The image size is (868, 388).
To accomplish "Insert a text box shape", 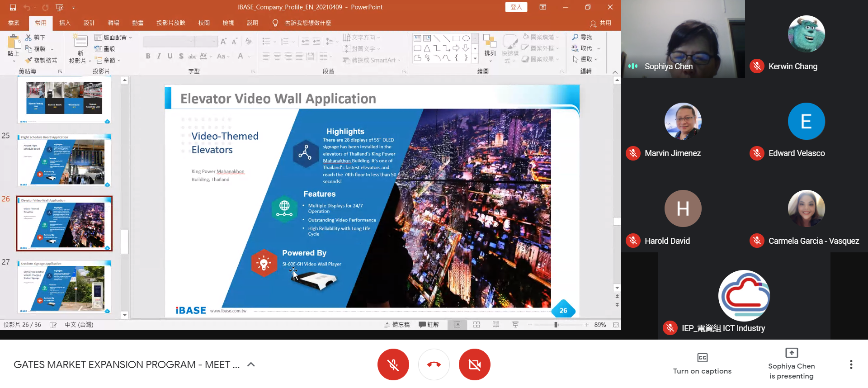I will tap(417, 38).
